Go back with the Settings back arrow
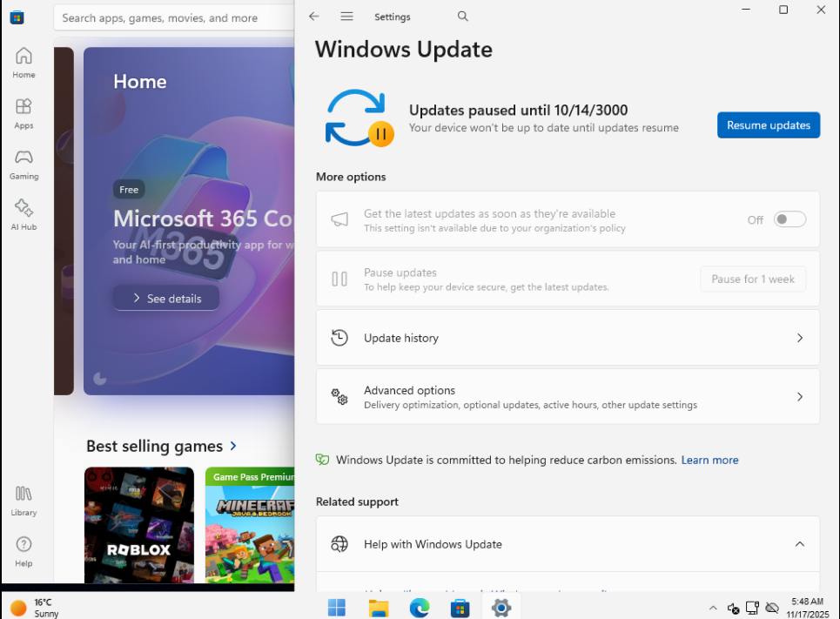840x619 pixels. [x=314, y=16]
